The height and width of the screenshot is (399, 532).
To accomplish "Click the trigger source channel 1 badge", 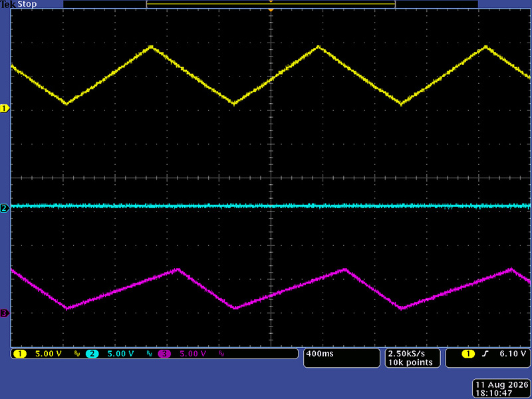I will click(468, 354).
